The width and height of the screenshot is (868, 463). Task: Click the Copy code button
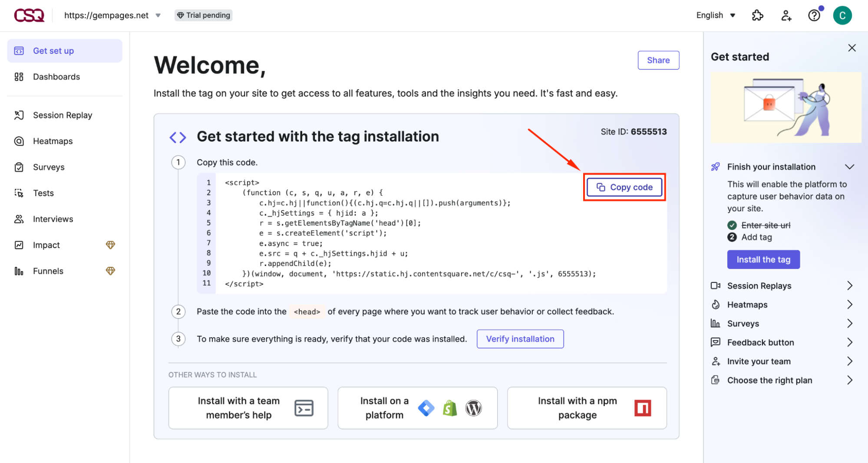[x=624, y=187]
